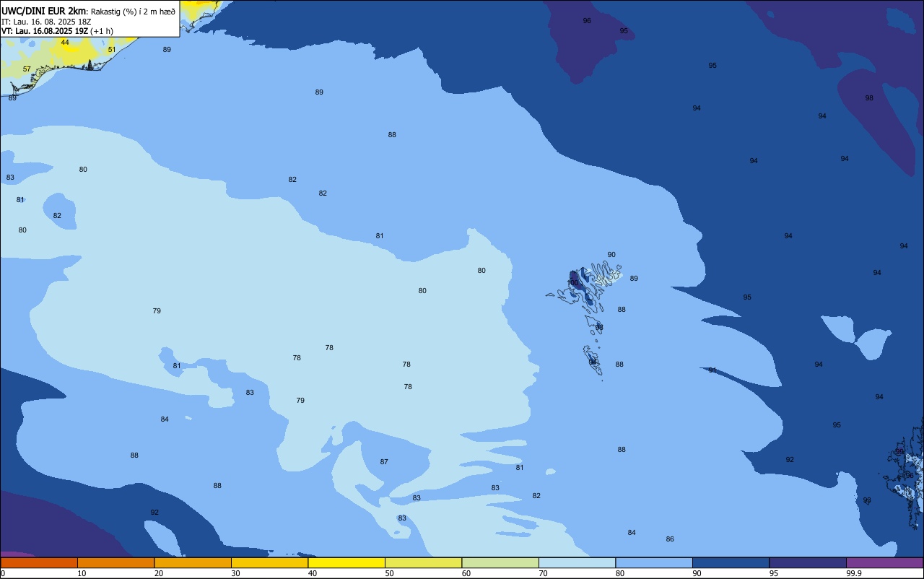Click the 'Rakastig (%) í 2 m hæð' label
The width and height of the screenshot is (924, 579).
[x=133, y=11]
